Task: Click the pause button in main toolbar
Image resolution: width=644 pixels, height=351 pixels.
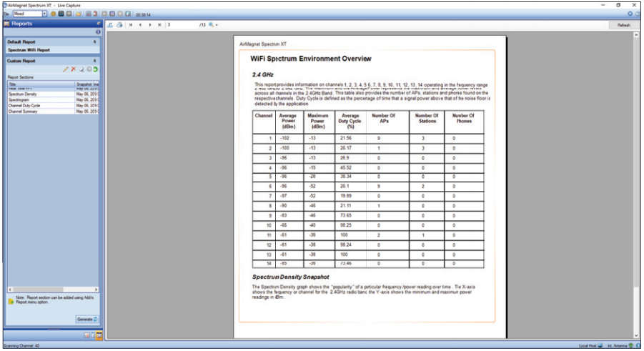Action: (112, 14)
